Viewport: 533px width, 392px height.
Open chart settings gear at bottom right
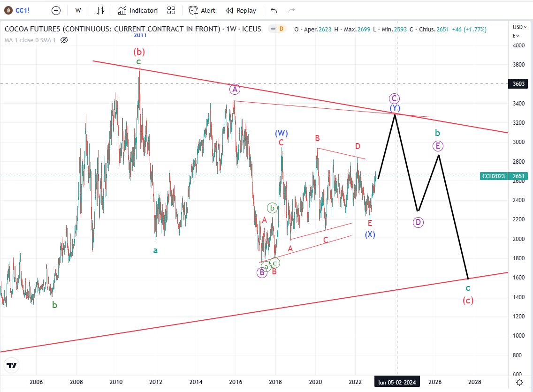click(520, 383)
